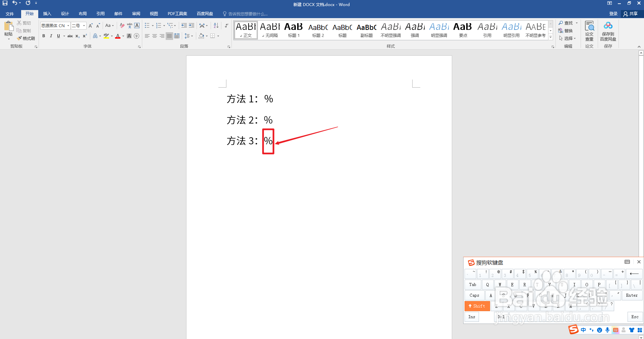Toggle bold formatting
The height and width of the screenshot is (339, 644).
(x=44, y=36)
